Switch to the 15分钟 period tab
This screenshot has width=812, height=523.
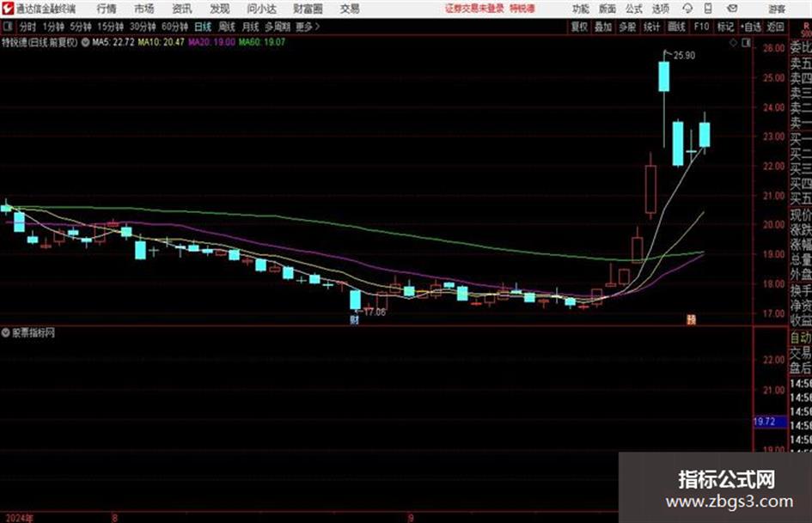[111, 27]
